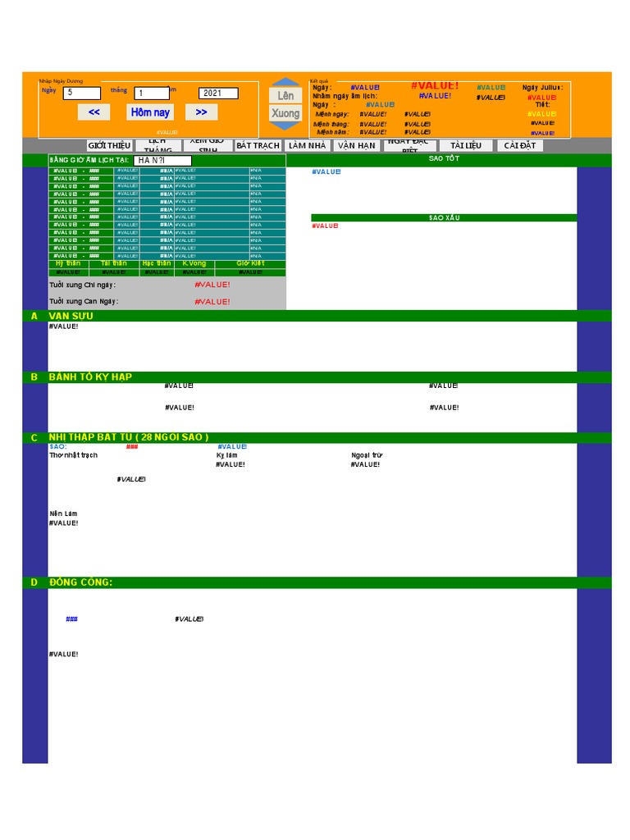Click the Tuổi xung Chi ngày label
The image size is (630, 840).
click(83, 285)
